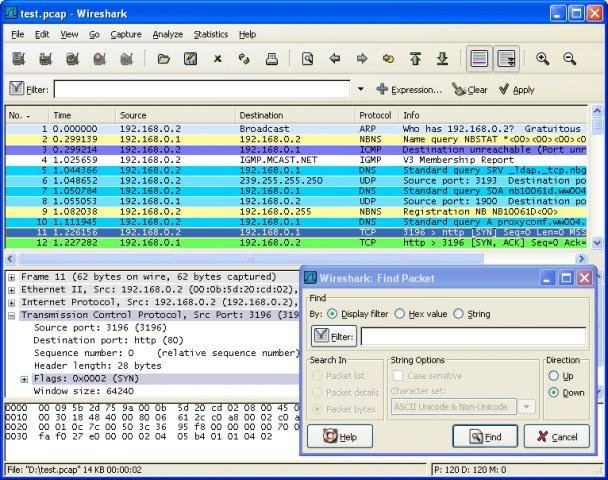Viewport: 608px width, 480px height.
Task: Choose the Up direction radio button
Action: (x=554, y=375)
